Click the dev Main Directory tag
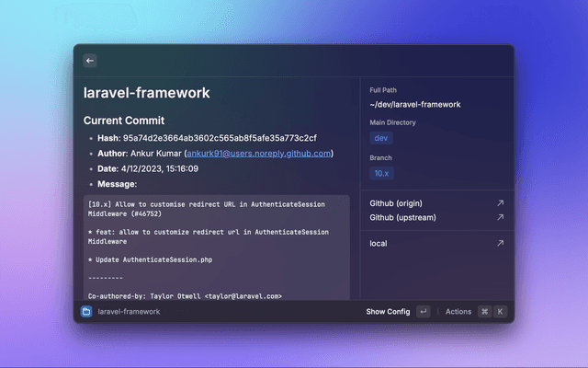 (380, 138)
